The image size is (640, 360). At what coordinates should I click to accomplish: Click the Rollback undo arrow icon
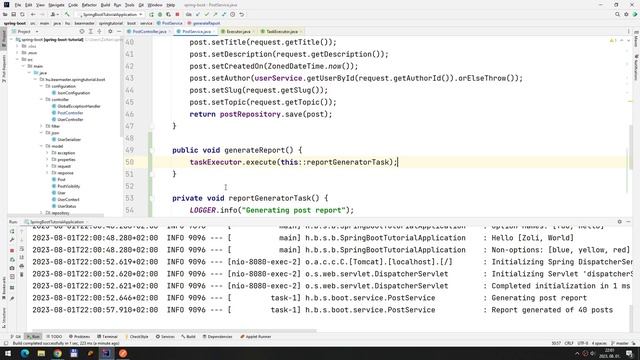[242, 14]
